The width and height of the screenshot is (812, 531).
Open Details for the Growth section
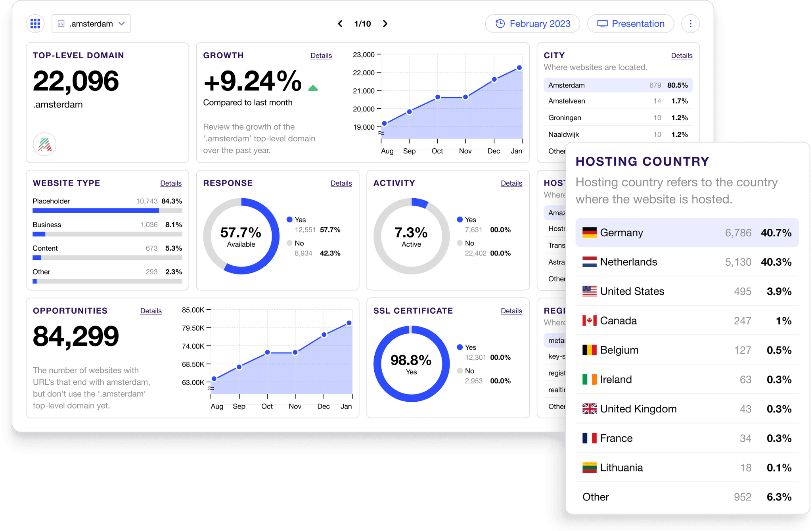[x=324, y=56]
